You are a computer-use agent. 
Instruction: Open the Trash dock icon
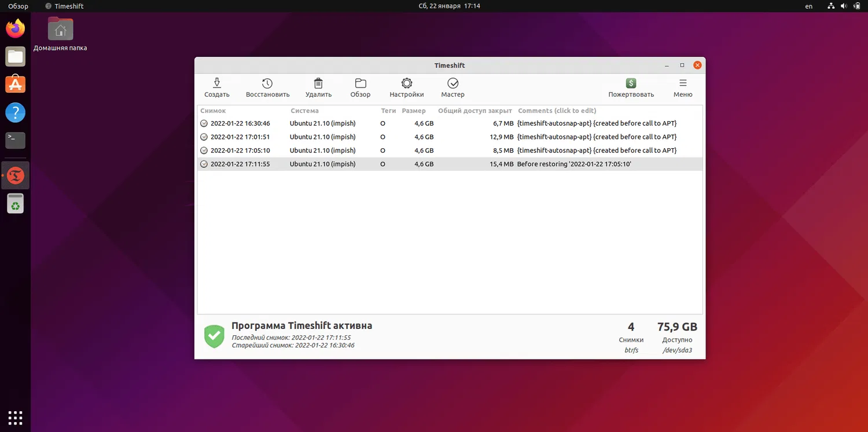[x=16, y=203]
